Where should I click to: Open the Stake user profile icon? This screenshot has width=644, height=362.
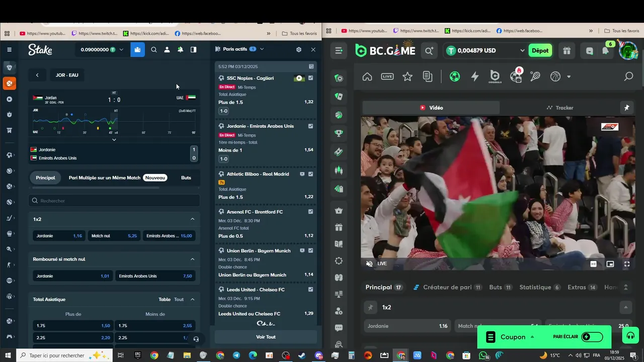coord(167,50)
